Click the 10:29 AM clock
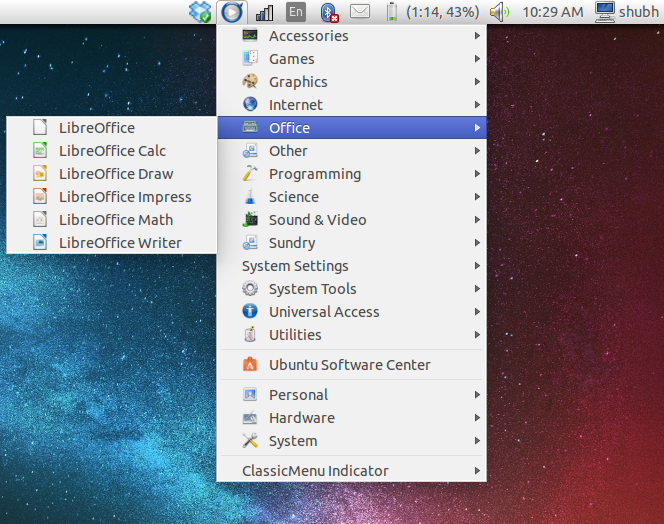664x524 pixels. point(553,12)
